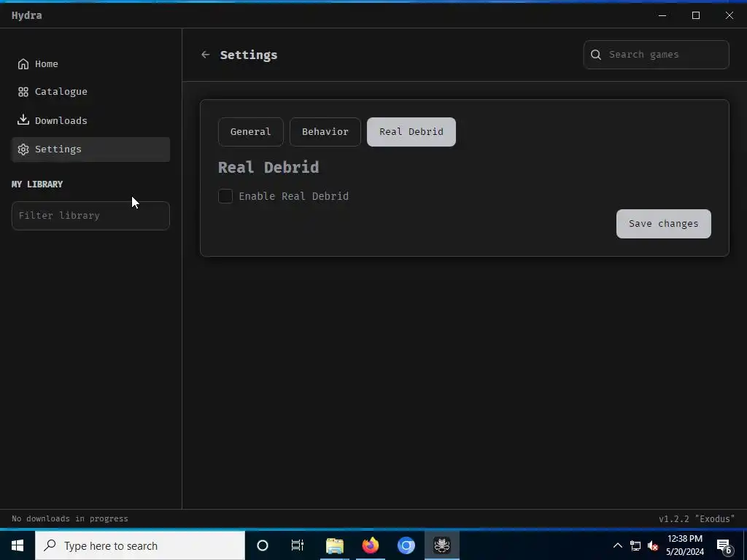Show hidden system tray icons
The width and height of the screenshot is (747, 560).
[617, 545]
